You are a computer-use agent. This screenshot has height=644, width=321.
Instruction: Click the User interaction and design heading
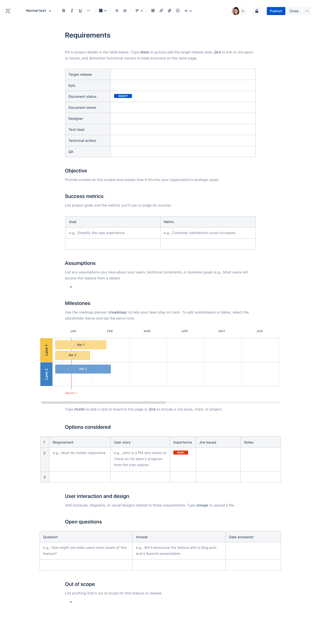click(x=97, y=496)
